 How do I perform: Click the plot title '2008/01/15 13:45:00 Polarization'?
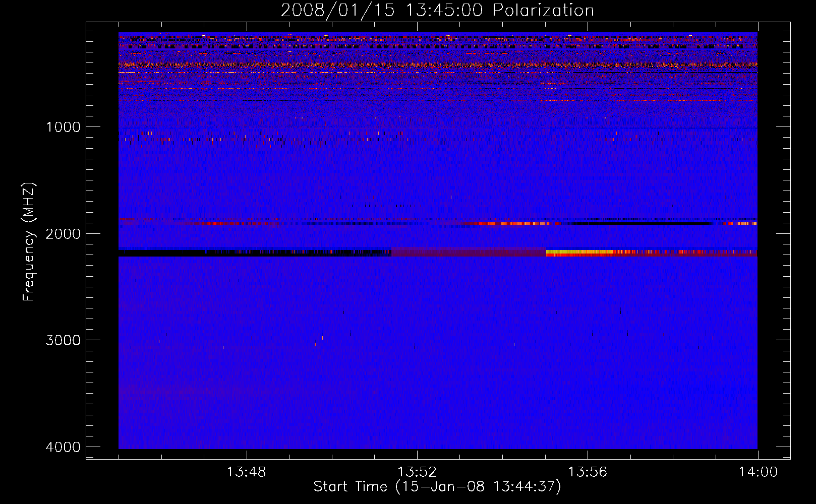[x=437, y=10]
